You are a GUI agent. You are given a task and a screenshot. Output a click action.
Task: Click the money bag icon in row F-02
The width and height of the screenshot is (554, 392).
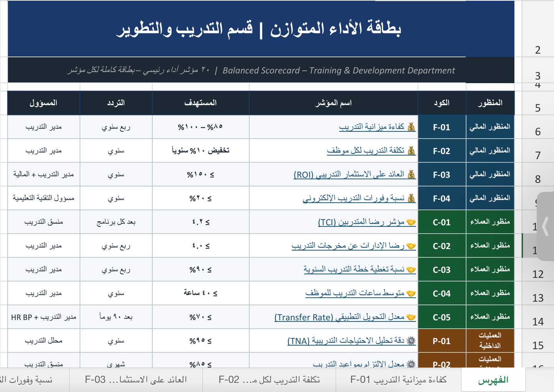[x=411, y=151]
